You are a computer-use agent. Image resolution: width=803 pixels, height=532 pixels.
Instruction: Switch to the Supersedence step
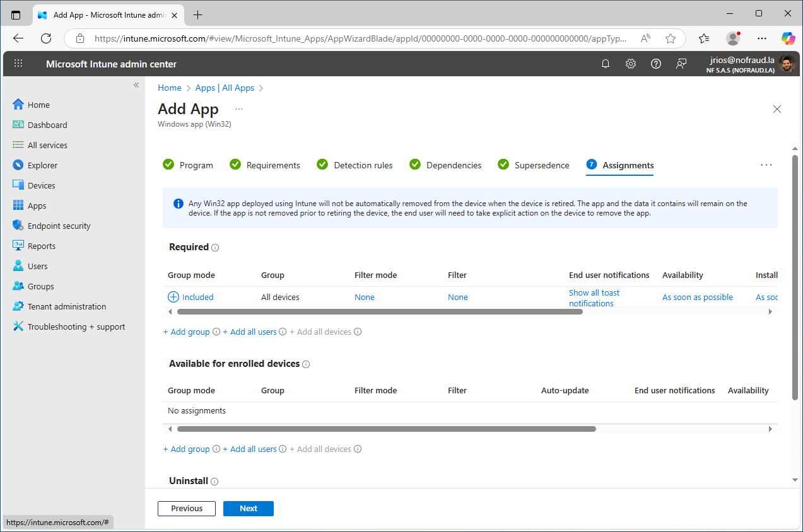tap(534, 165)
